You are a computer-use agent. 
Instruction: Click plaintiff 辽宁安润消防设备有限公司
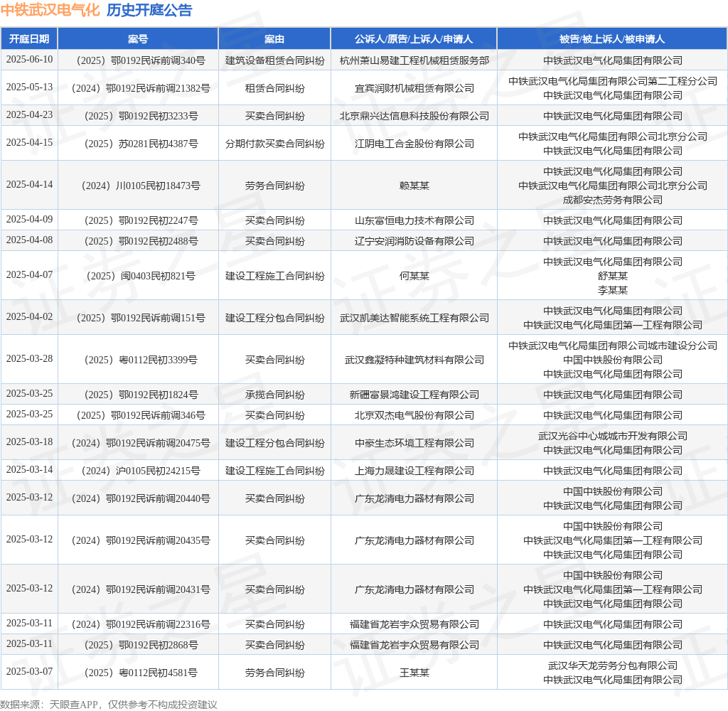click(414, 241)
